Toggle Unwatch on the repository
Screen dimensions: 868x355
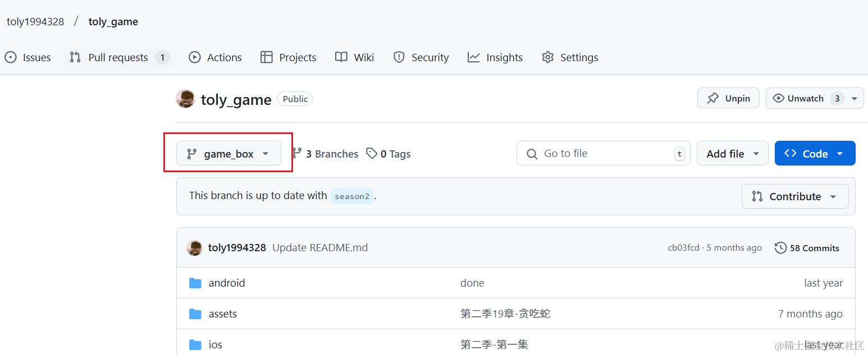(806, 98)
